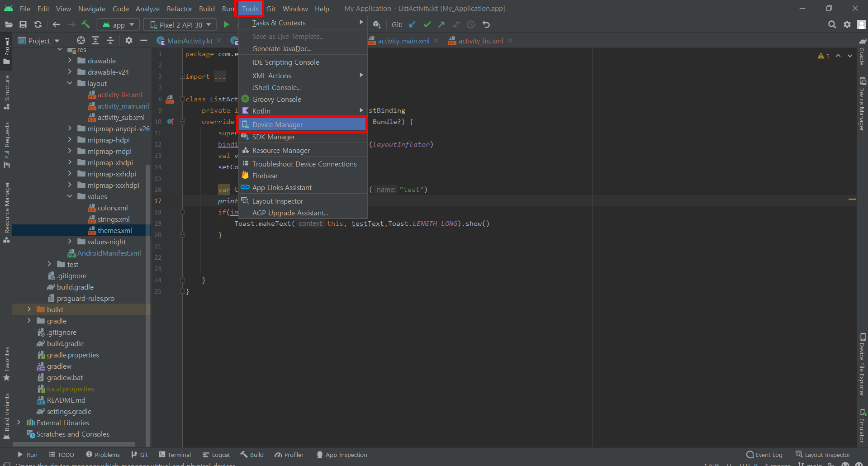Build project with the hammer icon
This screenshot has width=868, height=466.
86,24
